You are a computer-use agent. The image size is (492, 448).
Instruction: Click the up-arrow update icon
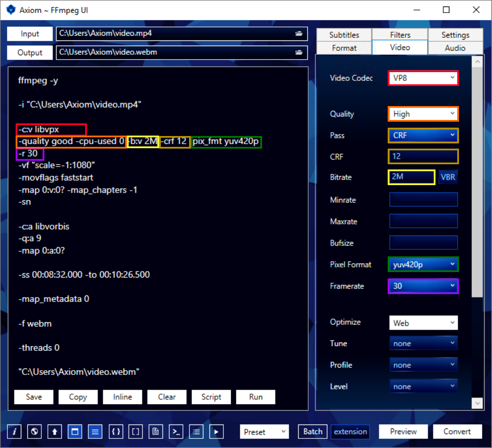(55, 431)
